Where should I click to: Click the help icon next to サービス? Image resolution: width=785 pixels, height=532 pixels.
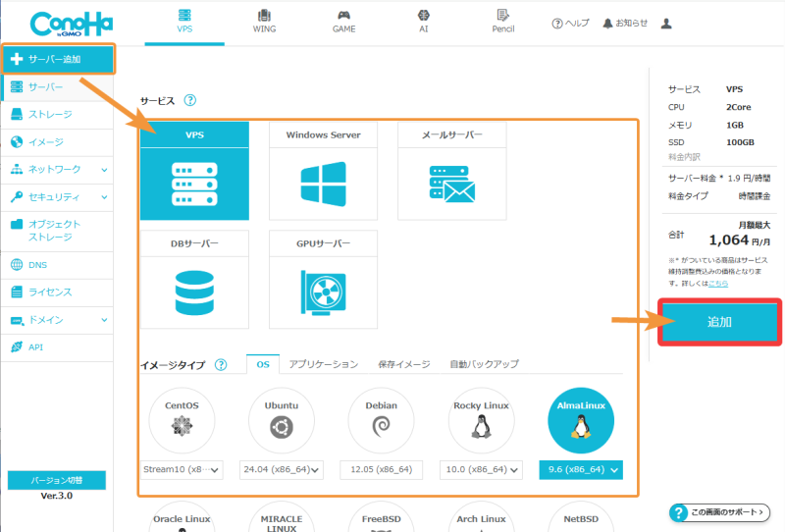click(190, 100)
